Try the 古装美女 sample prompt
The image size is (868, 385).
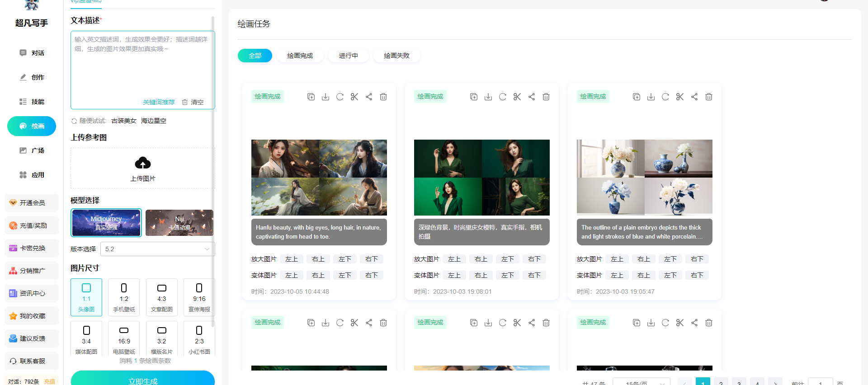124,121
